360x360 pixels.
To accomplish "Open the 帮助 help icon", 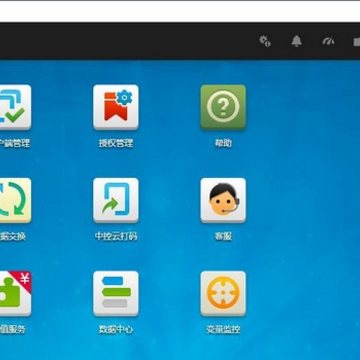I will [223, 107].
